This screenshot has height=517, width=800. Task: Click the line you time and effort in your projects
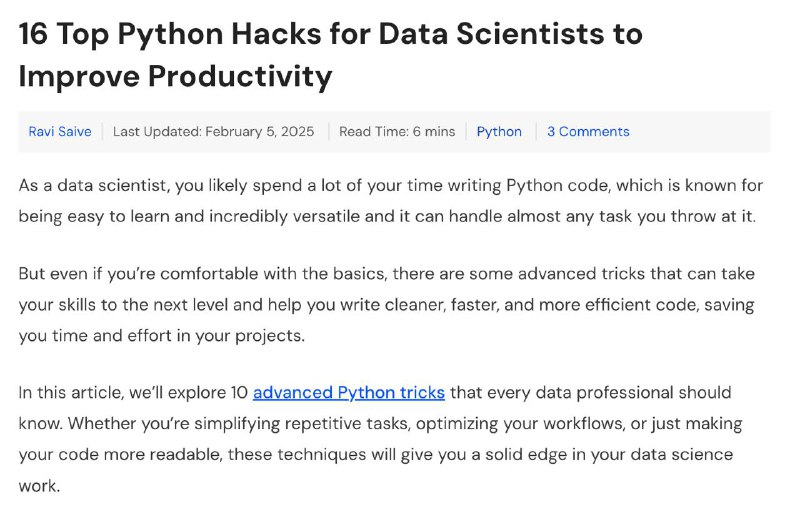tap(162, 336)
